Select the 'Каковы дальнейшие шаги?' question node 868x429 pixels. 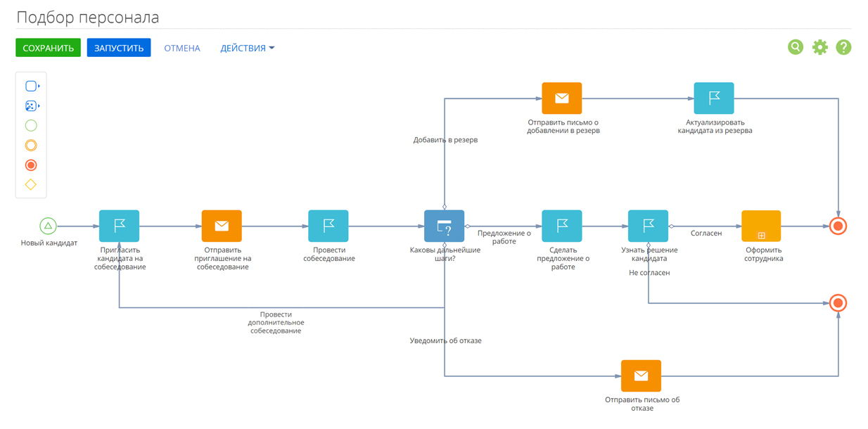click(x=444, y=226)
